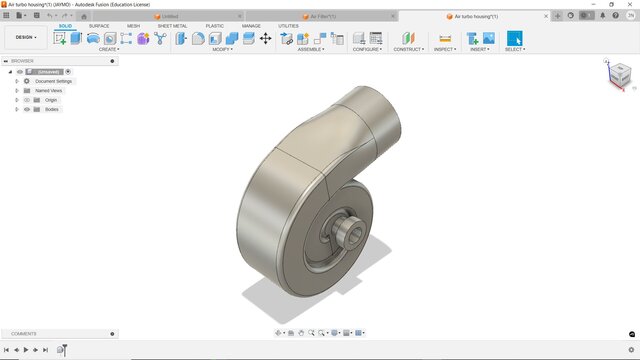Open the CONSTRUCT dropdown menu

coord(409,49)
